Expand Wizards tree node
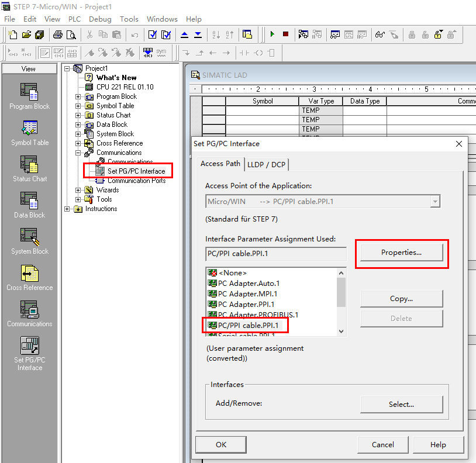476x463 pixels. click(78, 190)
